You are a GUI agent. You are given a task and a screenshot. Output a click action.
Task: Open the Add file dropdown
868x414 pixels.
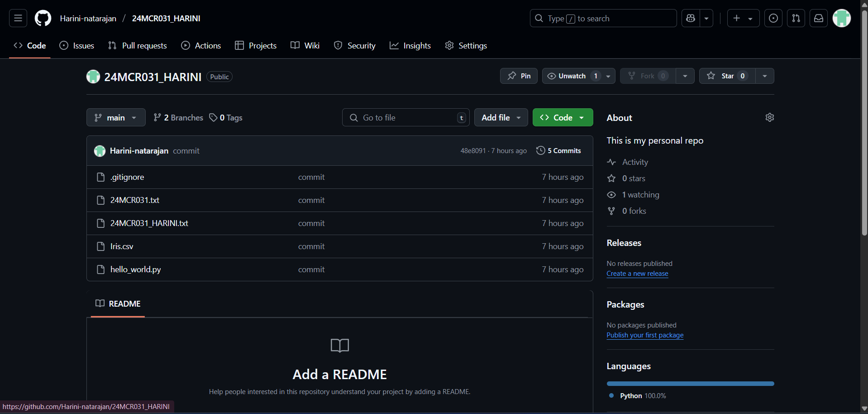(501, 117)
